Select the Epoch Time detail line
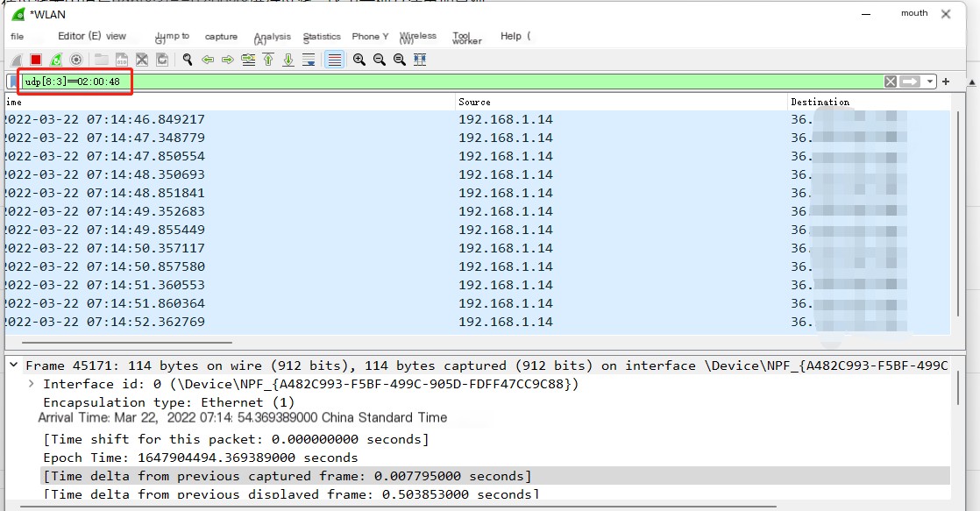The image size is (980, 511). pyautogui.click(x=201, y=458)
